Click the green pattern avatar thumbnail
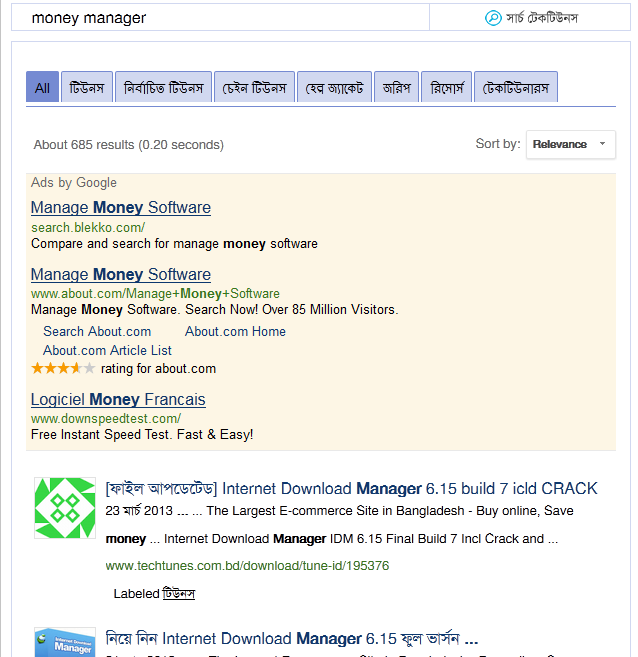 click(65, 508)
